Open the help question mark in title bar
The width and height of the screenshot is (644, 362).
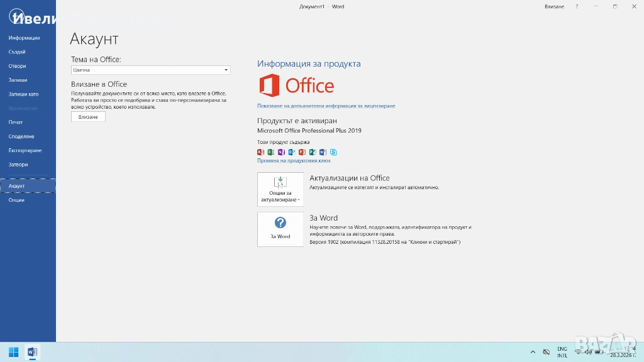pyautogui.click(x=577, y=6)
